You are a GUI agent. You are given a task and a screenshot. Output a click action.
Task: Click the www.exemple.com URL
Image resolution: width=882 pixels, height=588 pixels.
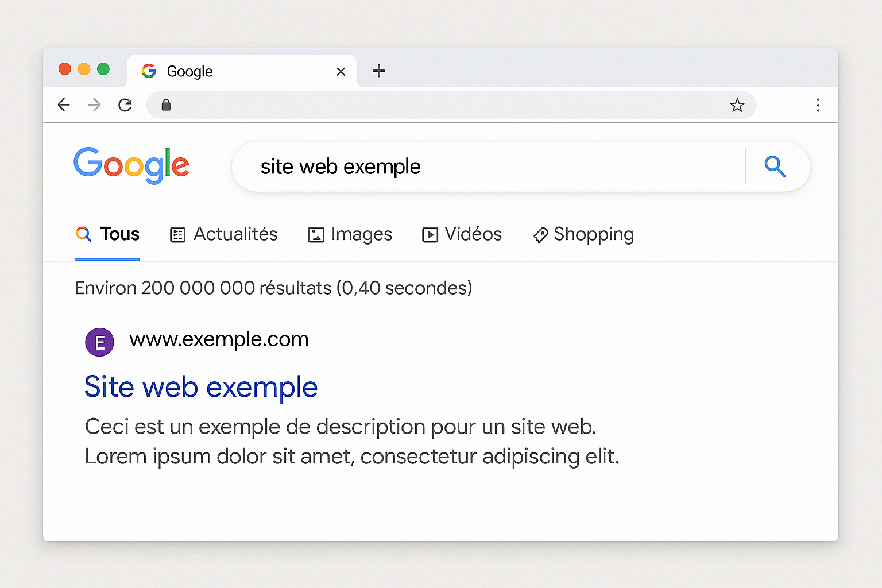pos(219,339)
